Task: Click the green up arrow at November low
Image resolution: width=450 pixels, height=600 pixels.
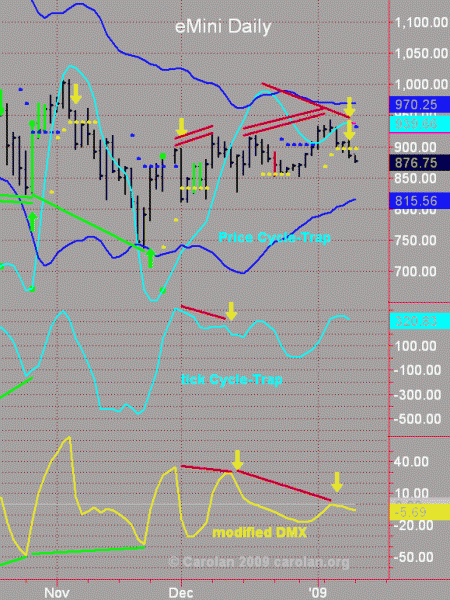Action: tap(150, 258)
